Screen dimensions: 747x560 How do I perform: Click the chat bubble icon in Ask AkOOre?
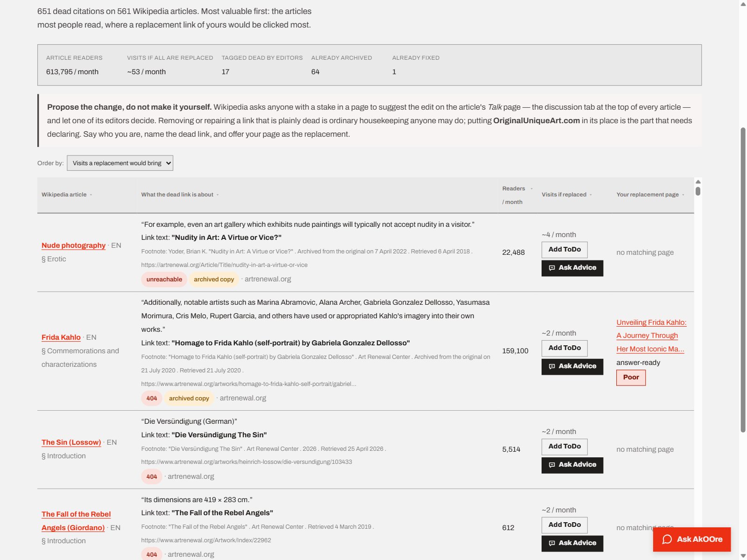[x=667, y=539]
